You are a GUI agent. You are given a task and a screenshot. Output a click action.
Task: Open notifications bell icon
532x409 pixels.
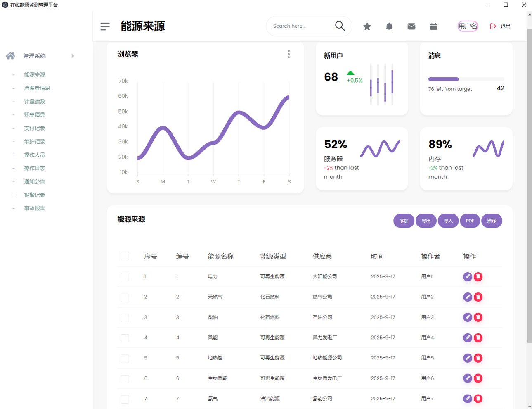[389, 26]
